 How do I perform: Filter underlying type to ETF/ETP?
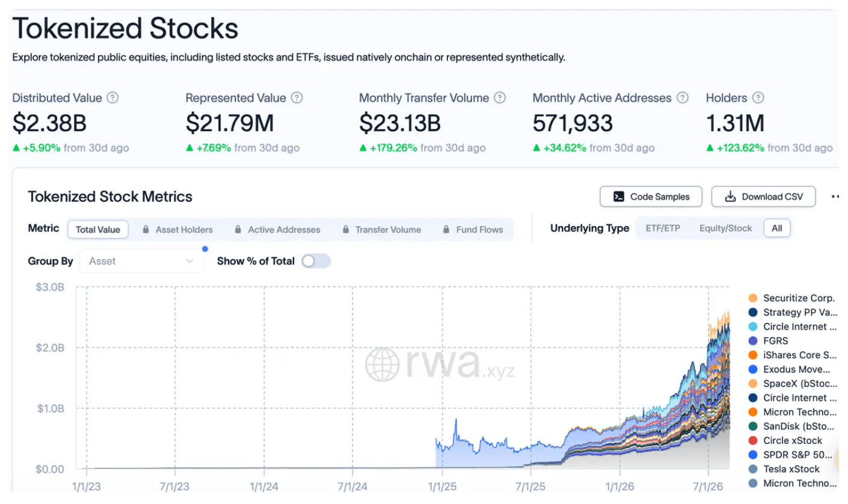pos(663,229)
